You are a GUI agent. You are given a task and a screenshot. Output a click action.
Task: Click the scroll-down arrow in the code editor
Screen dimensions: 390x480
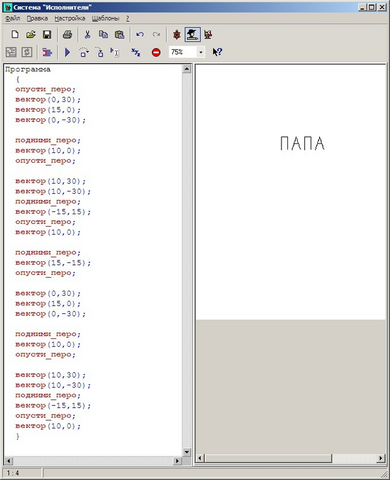(187, 452)
